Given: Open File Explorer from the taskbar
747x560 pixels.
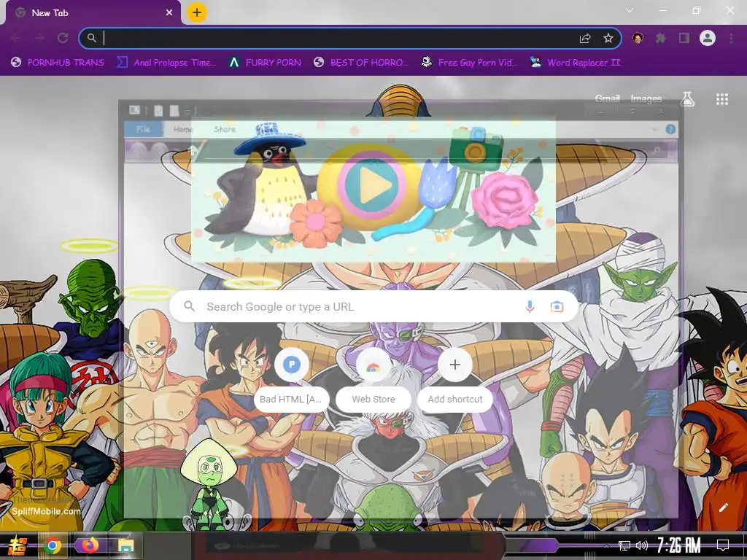Looking at the screenshot, I should tap(126, 545).
